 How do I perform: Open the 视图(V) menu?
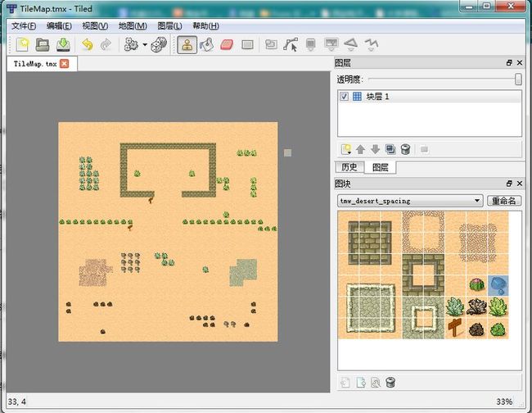pos(95,26)
